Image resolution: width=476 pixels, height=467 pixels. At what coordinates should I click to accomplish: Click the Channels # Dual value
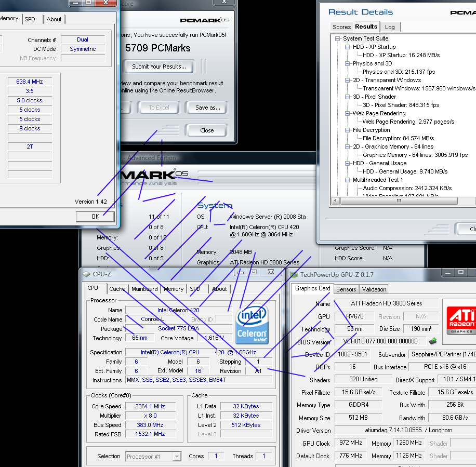[x=83, y=39]
